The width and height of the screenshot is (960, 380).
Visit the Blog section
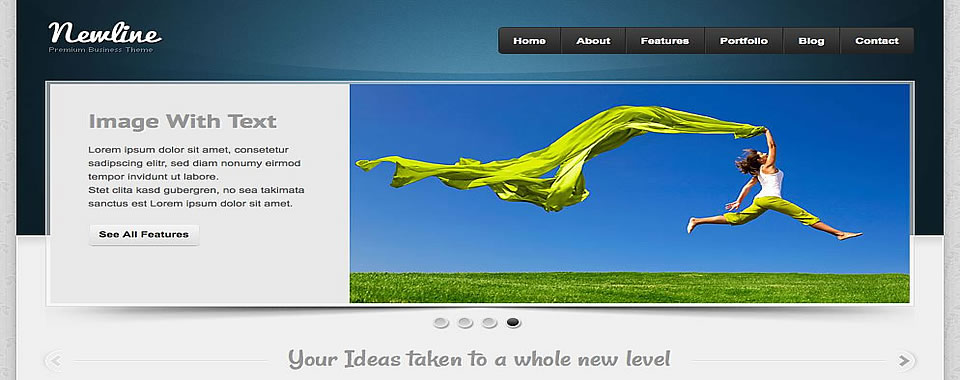tap(811, 41)
